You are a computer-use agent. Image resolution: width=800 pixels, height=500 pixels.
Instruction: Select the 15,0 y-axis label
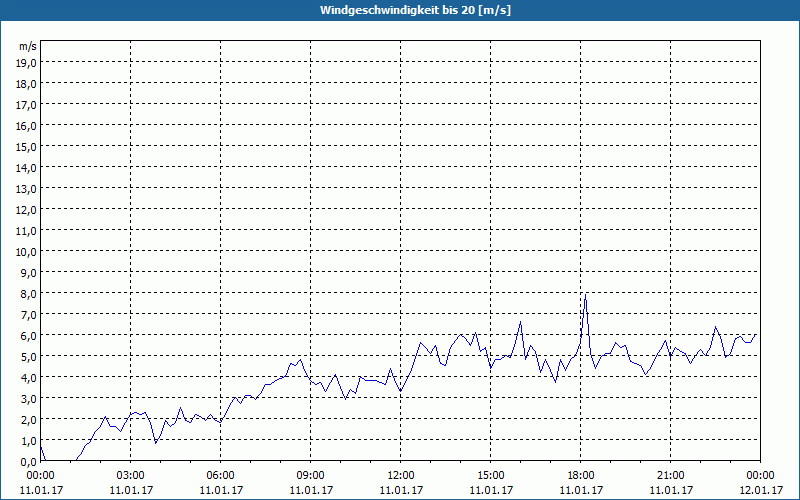click(27, 146)
